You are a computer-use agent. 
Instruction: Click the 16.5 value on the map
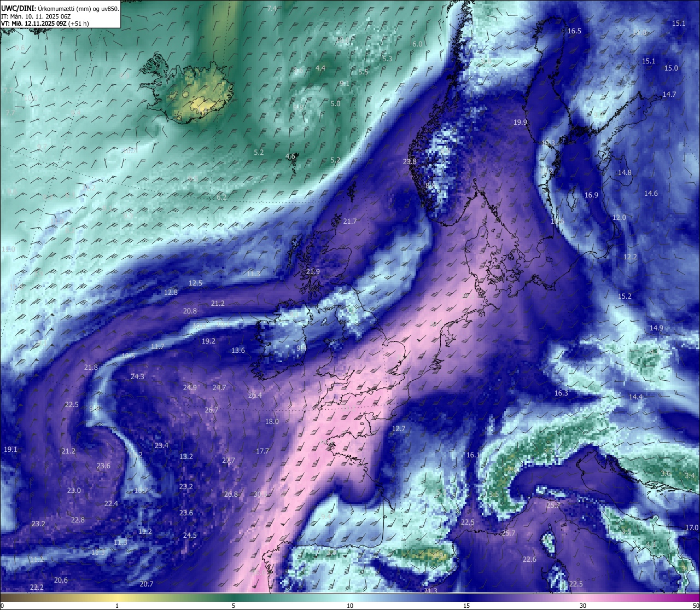(x=574, y=31)
